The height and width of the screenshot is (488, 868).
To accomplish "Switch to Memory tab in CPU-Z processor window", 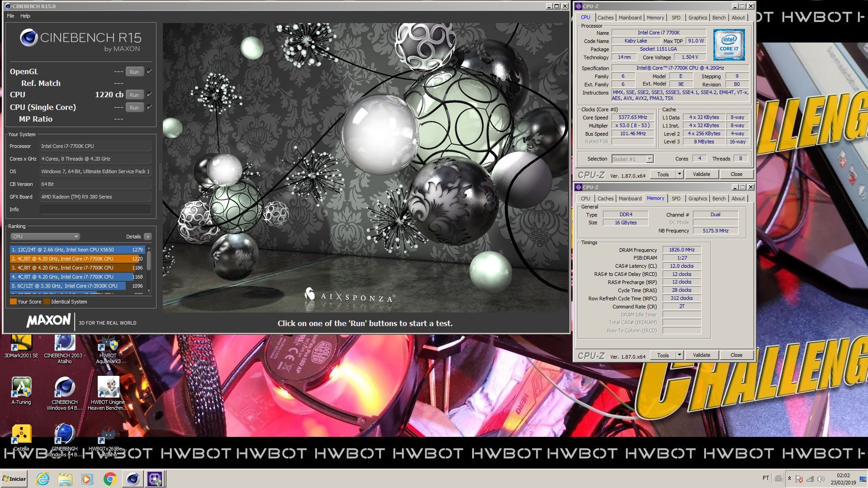I will 655,18.
